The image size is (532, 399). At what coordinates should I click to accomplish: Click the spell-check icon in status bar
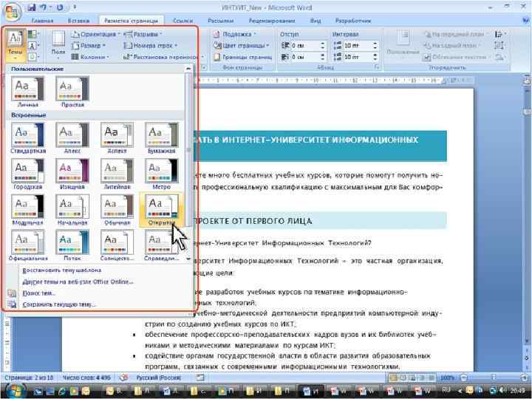[x=124, y=378]
